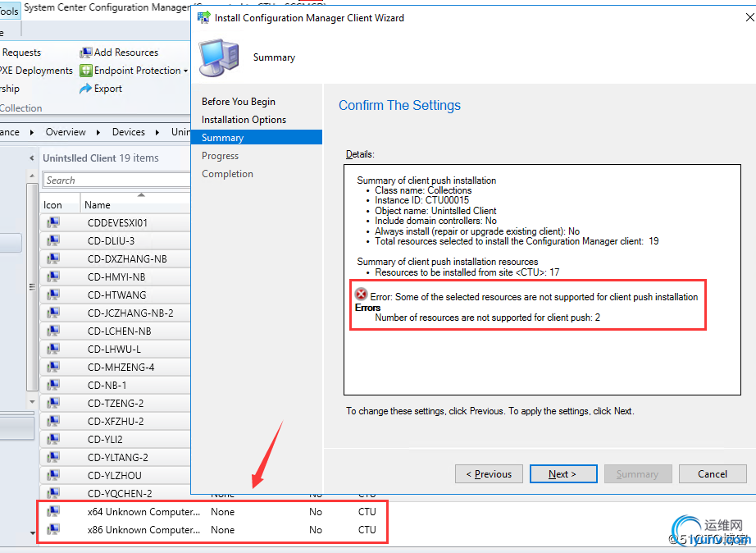Click 'Include domain controllers: No' line
The image size is (756, 553).
pyautogui.click(x=436, y=221)
